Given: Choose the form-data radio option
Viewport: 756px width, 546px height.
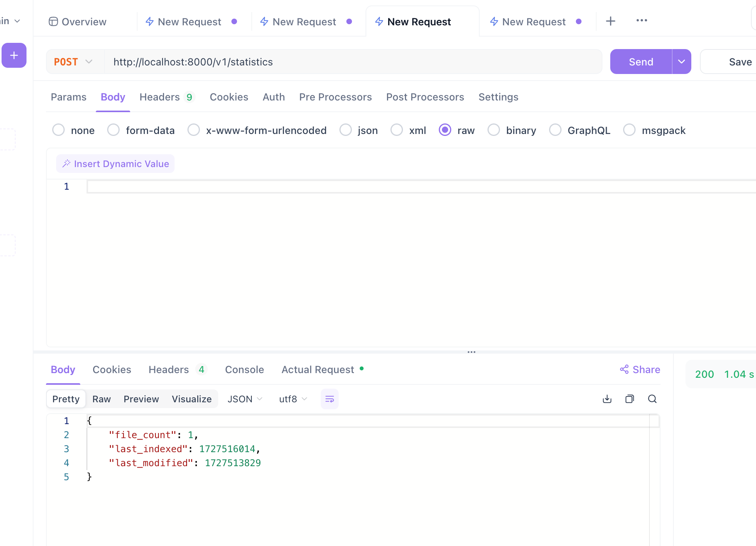Looking at the screenshot, I should pos(113,130).
